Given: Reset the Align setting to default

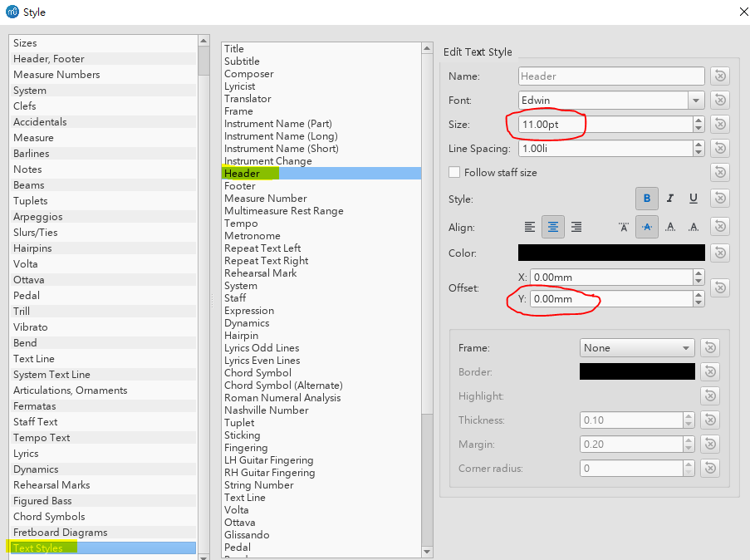Looking at the screenshot, I should [720, 226].
